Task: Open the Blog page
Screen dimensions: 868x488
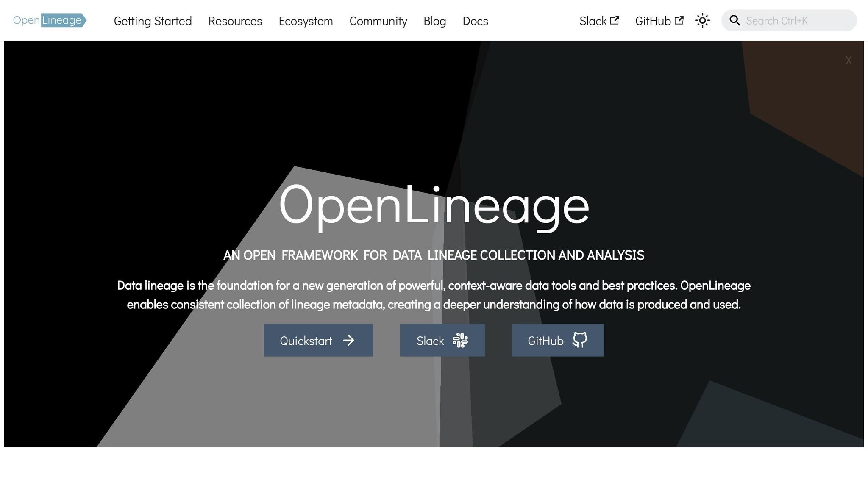Action: (434, 21)
